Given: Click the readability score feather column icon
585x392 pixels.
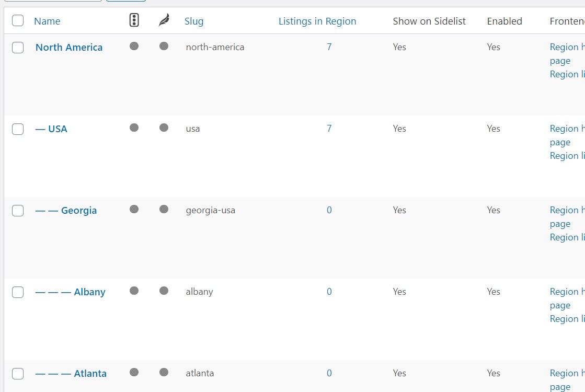Looking at the screenshot, I should 164,20.
